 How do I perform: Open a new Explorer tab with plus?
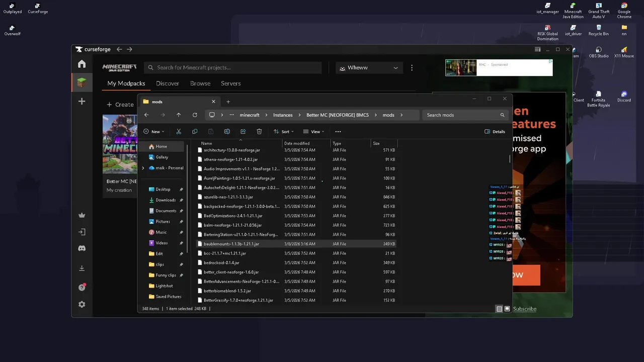pos(228,102)
